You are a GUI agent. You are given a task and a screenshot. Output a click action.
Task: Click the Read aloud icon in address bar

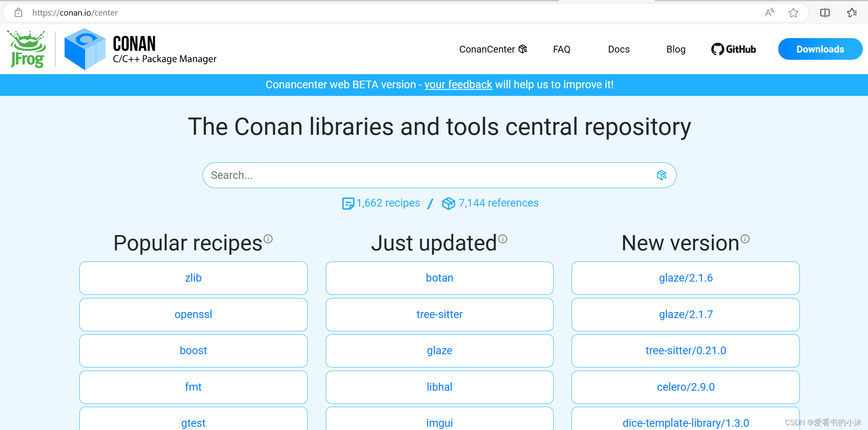[x=769, y=13]
